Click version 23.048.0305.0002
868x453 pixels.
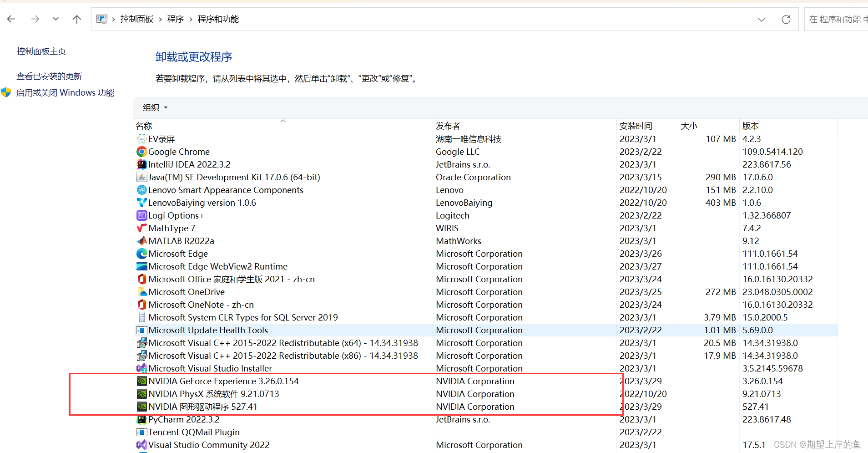(777, 292)
